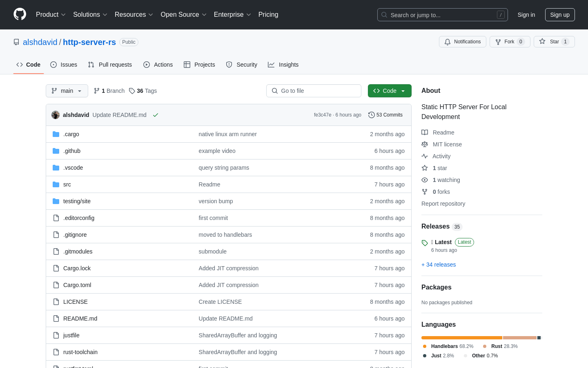
Task: Open the rust-toolchain file
Action: 80,352
